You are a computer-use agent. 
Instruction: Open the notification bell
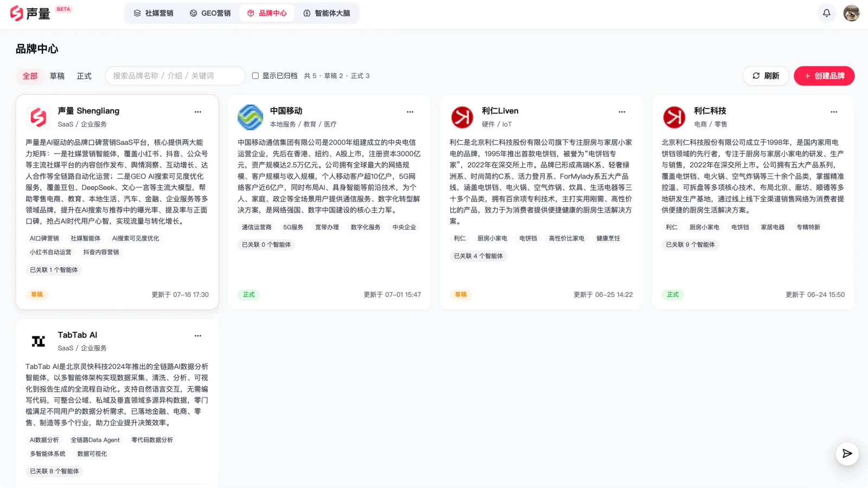[x=826, y=13]
